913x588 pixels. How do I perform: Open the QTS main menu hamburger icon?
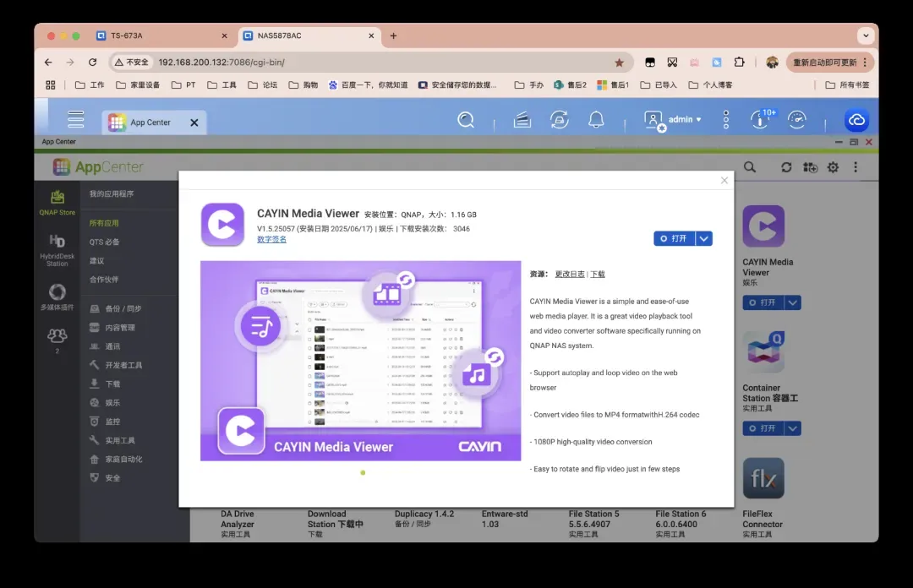[x=76, y=120]
